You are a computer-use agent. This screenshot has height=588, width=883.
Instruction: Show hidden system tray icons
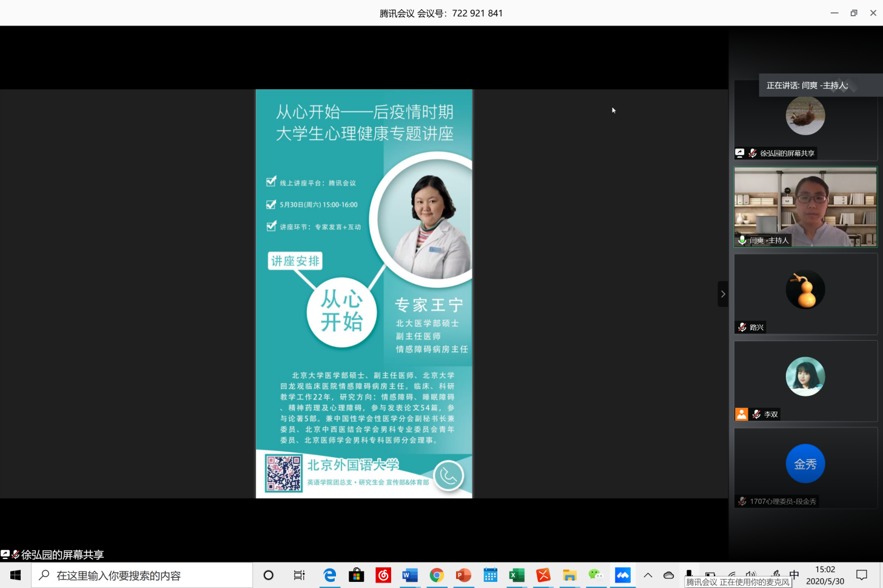[648, 575]
